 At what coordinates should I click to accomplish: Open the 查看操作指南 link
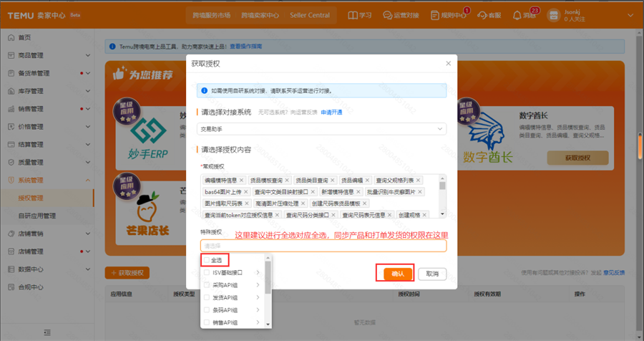(245, 47)
